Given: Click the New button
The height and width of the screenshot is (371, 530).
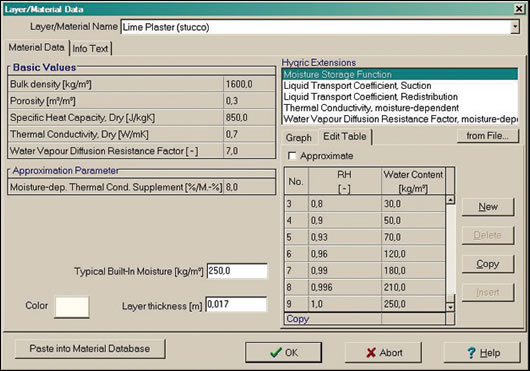Looking at the screenshot, I should pyautogui.click(x=488, y=206).
